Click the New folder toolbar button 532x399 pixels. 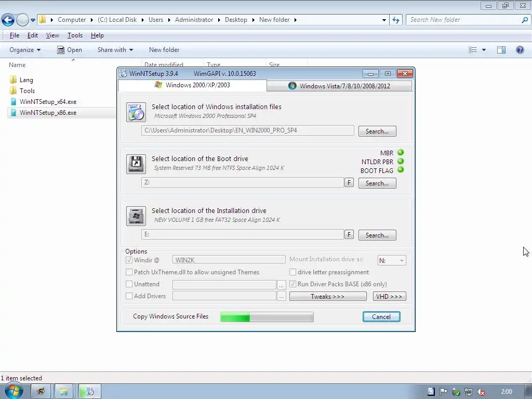click(x=164, y=50)
